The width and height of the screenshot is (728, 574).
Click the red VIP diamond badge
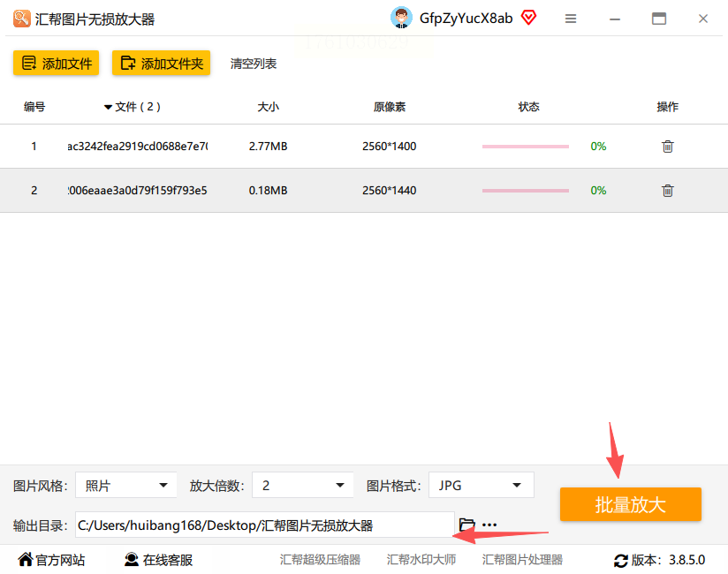(x=528, y=18)
